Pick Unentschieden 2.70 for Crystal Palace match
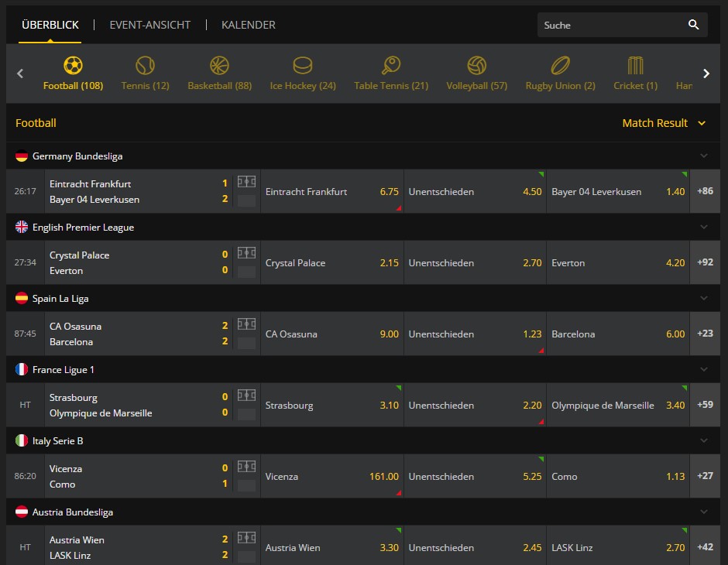728x565 pixels. pos(475,262)
